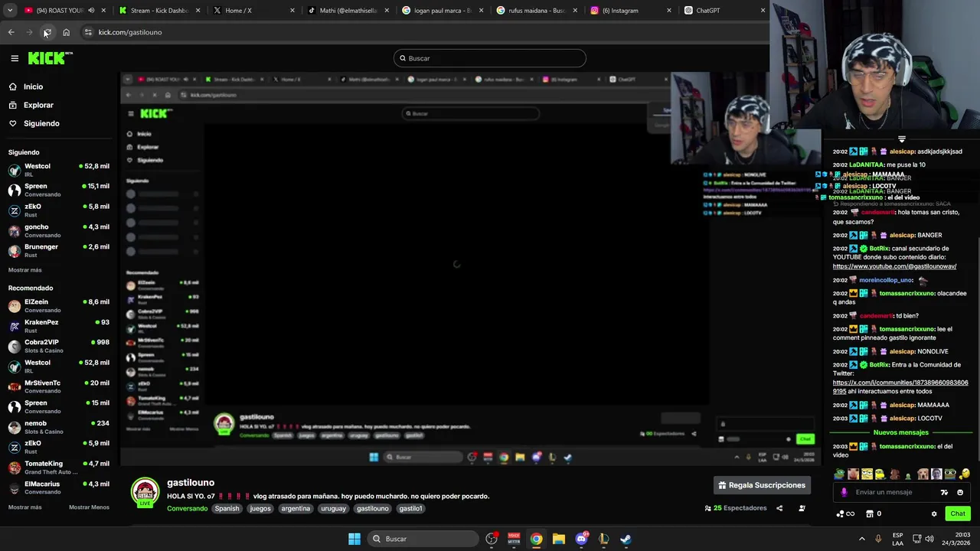Focus the Kick Buscar search field
The height and width of the screenshot is (551, 980).
pyautogui.click(x=490, y=58)
